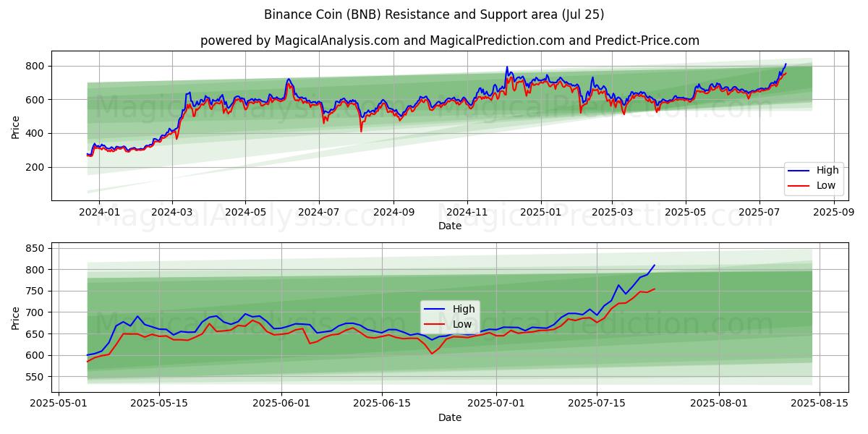Click the bottom chart y-axis value '750'

tap(36, 292)
